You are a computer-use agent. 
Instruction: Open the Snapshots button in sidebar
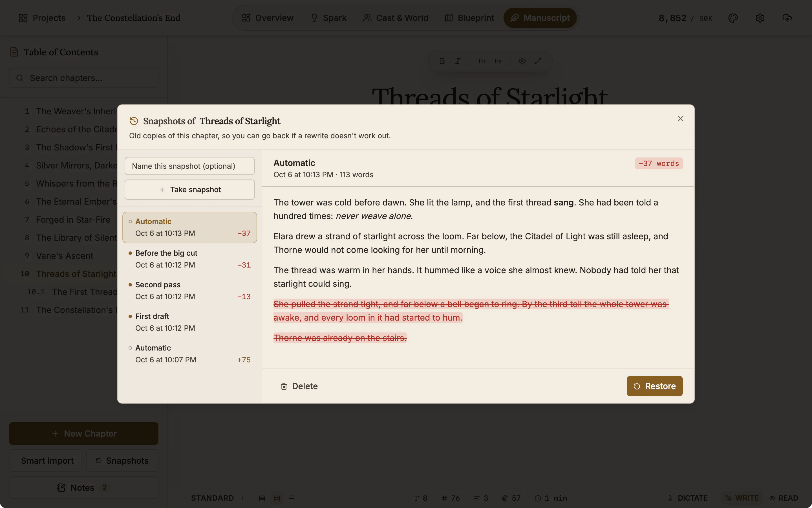coord(122,461)
